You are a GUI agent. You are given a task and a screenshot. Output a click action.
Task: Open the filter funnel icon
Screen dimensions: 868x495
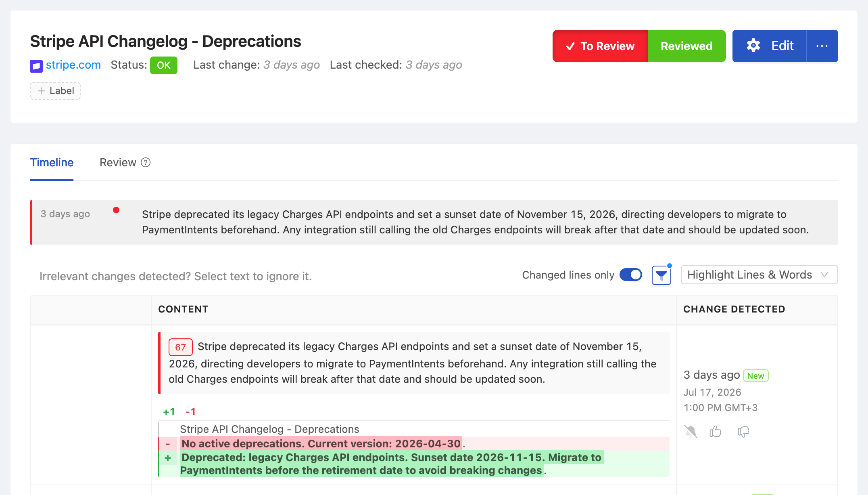pyautogui.click(x=661, y=275)
